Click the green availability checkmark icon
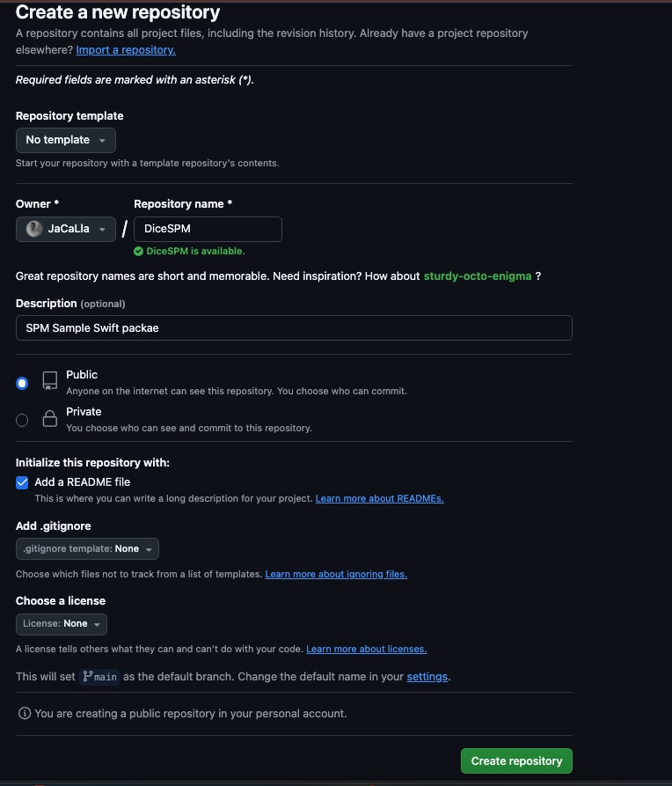 tap(138, 251)
